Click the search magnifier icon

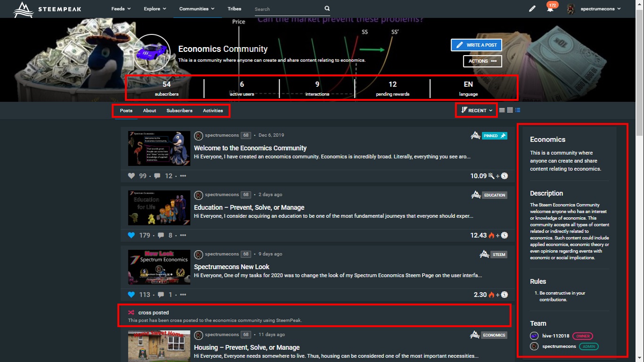pos(327,8)
